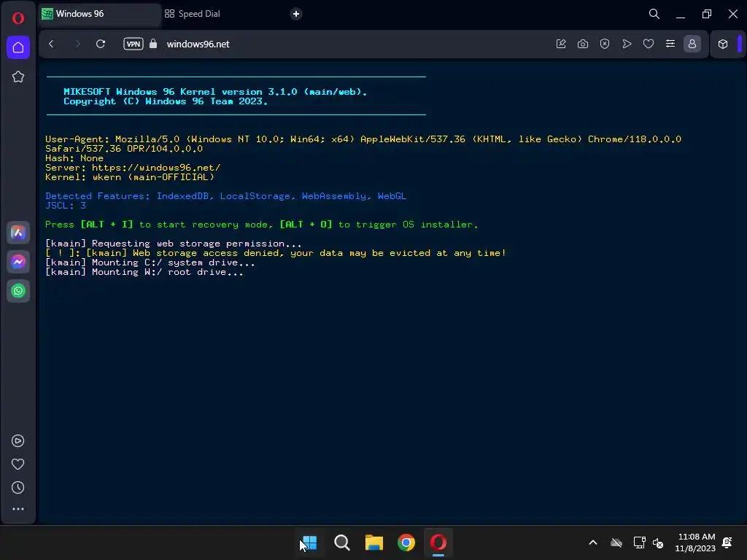Open the Windows Start menu

(309, 542)
